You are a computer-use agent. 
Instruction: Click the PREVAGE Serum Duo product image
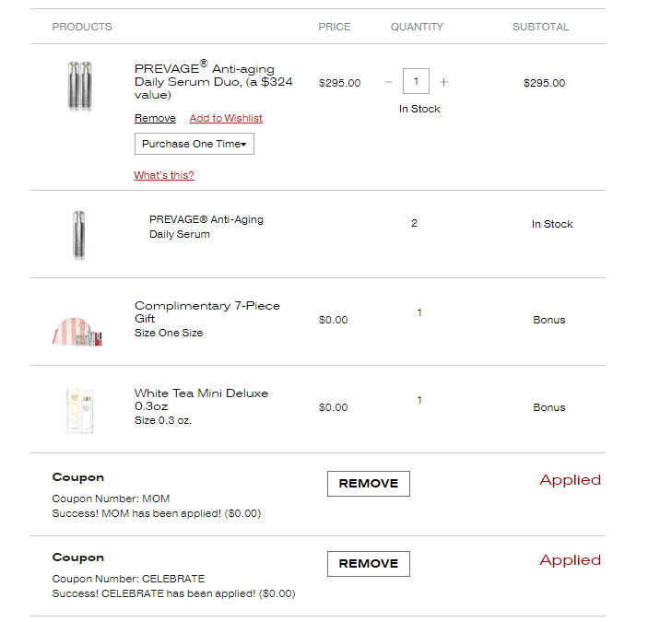[80, 86]
